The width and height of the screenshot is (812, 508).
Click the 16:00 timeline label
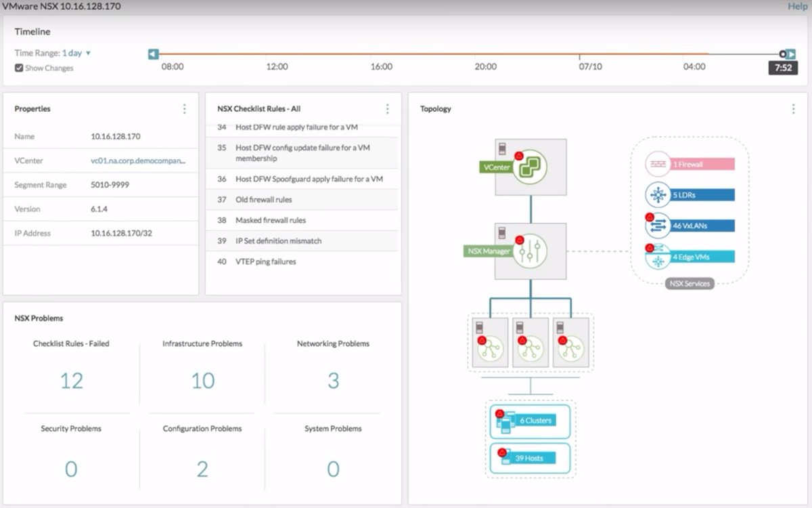(382, 66)
